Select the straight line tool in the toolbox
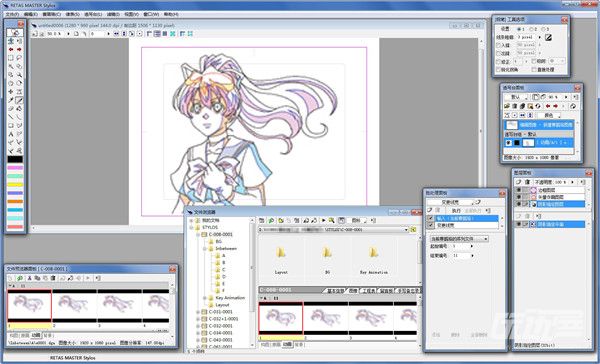Viewport: 600px width, 364px height. point(11,117)
